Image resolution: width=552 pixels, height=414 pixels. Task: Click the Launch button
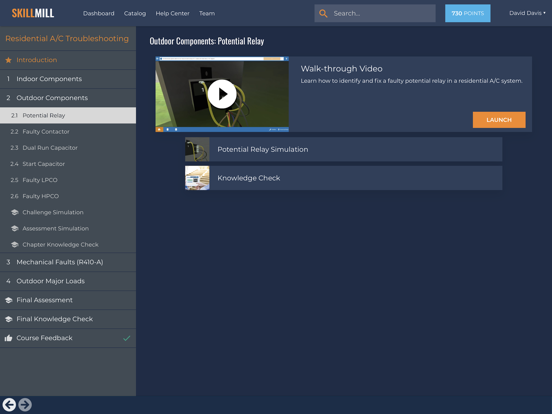coord(499,120)
